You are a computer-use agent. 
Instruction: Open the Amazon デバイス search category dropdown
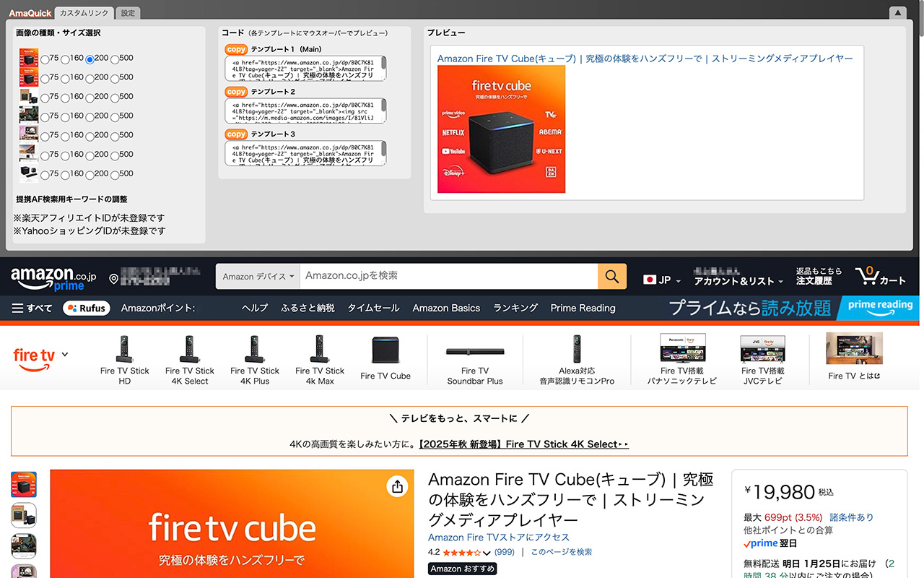tap(258, 277)
